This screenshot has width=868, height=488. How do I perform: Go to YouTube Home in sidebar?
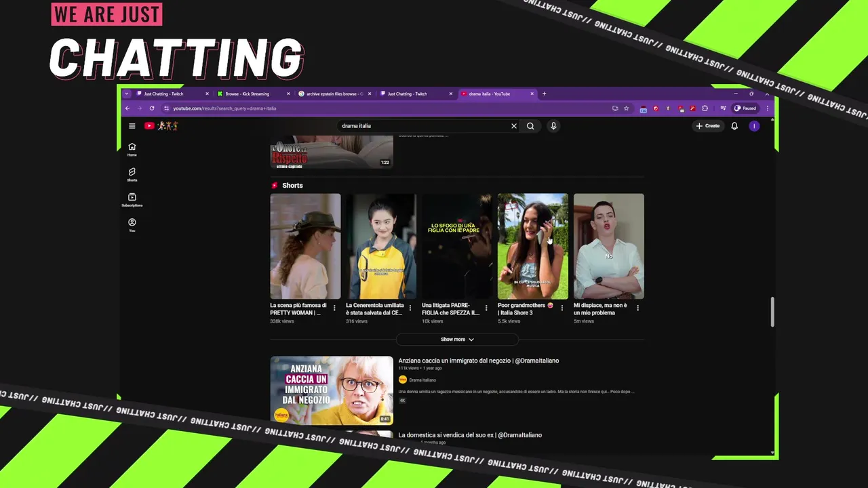(x=132, y=150)
